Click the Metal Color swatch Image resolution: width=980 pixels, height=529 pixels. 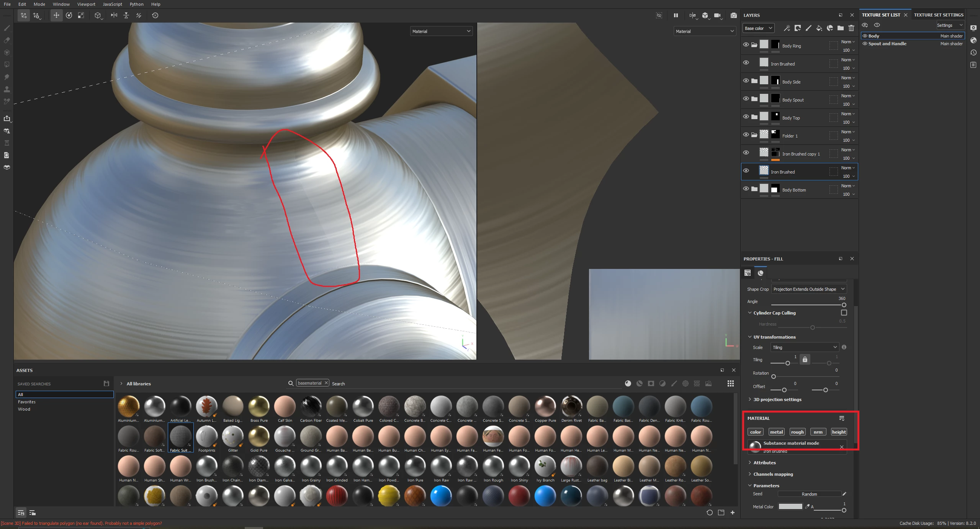pos(790,506)
